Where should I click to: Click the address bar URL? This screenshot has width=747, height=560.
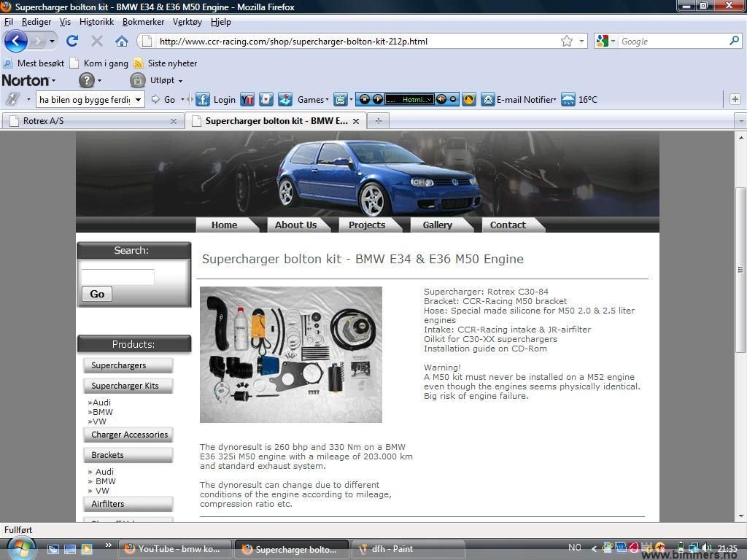point(293,42)
